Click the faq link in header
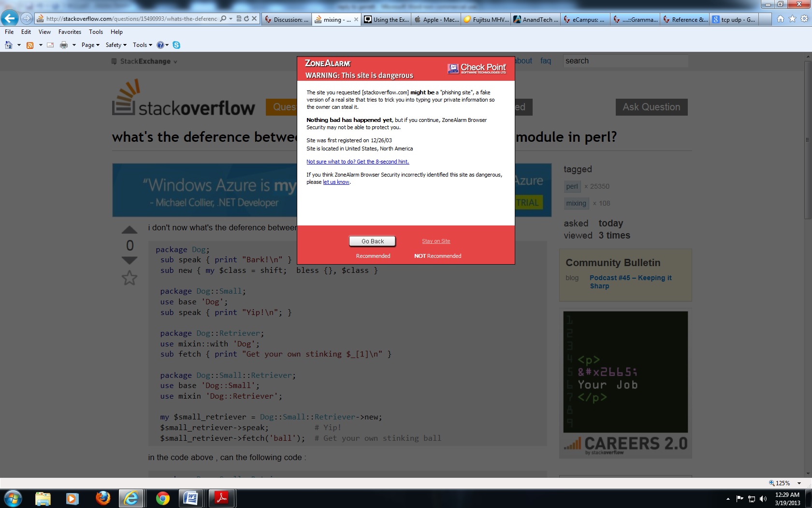 [x=546, y=60]
